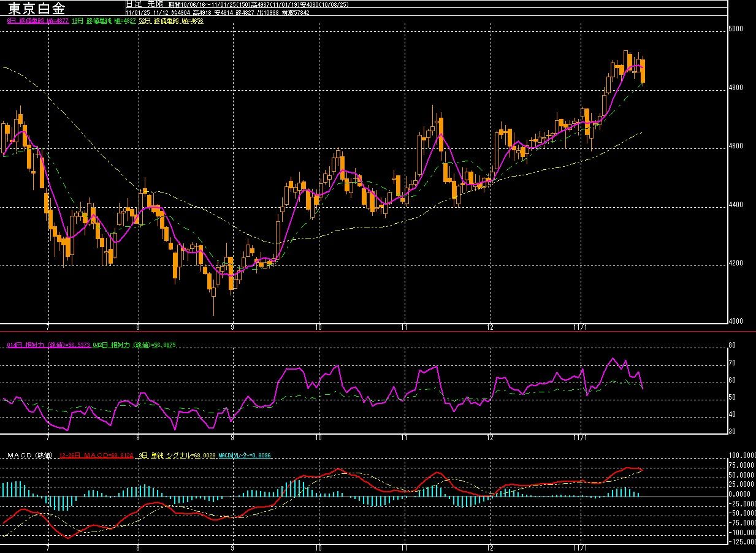
Task: Click the 12-26日 MACD red legend
Action: tap(96, 456)
